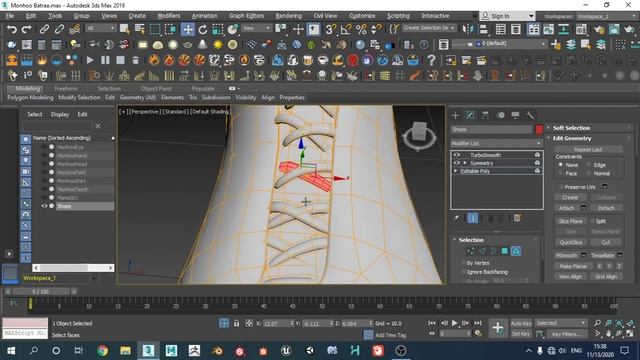Activate the Select and Uniform Scale tool

pyautogui.click(x=218, y=29)
